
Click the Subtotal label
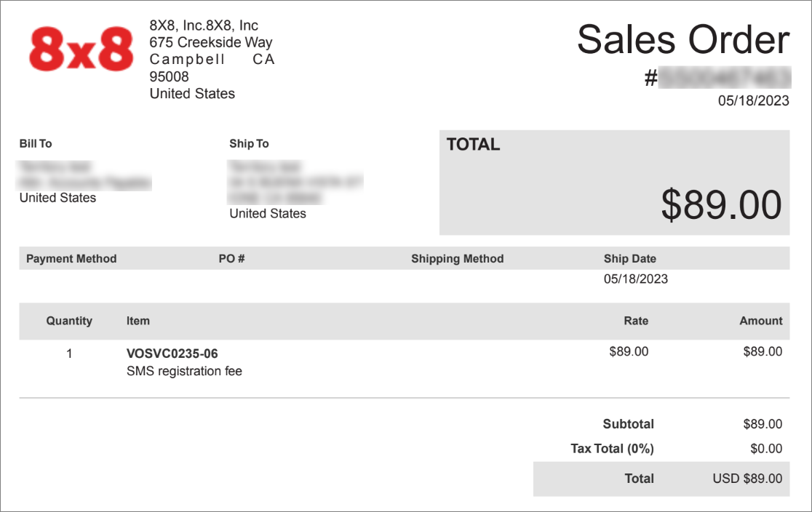tap(629, 424)
